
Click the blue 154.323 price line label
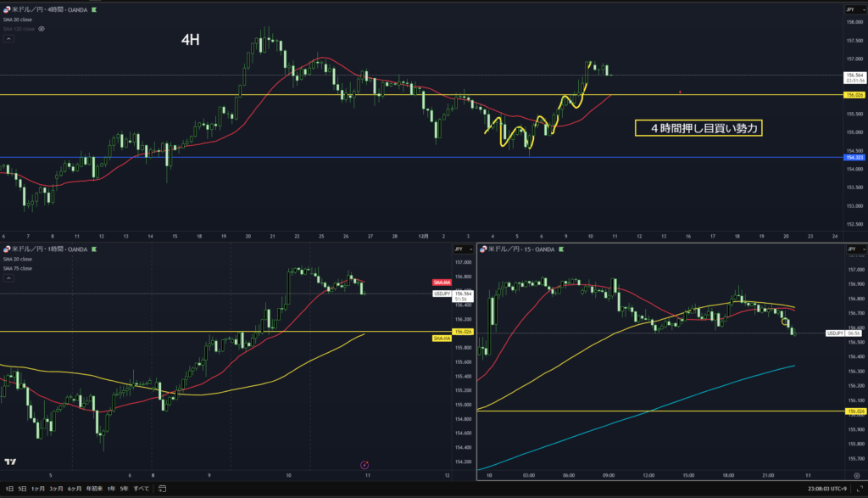click(x=854, y=158)
